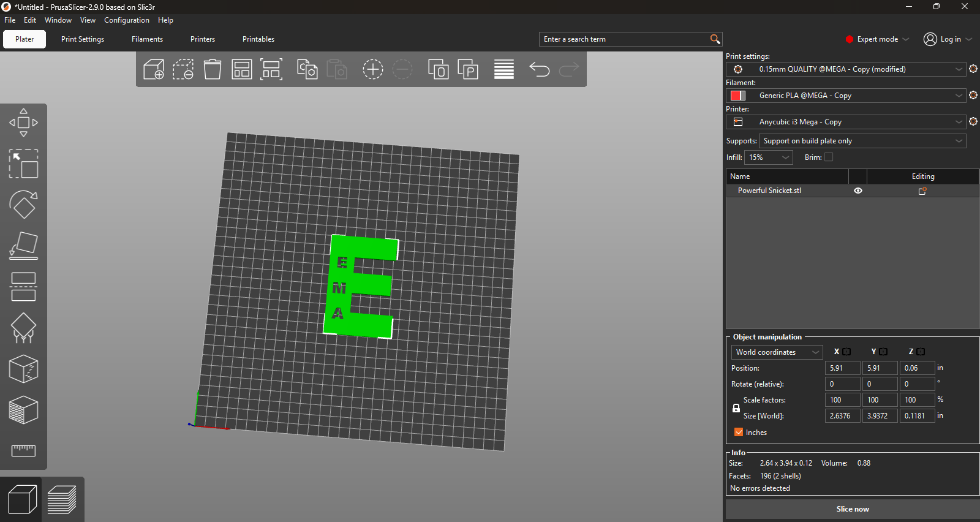Select the Measure ruler tool
Viewport: 980px width, 522px height.
(x=23, y=451)
